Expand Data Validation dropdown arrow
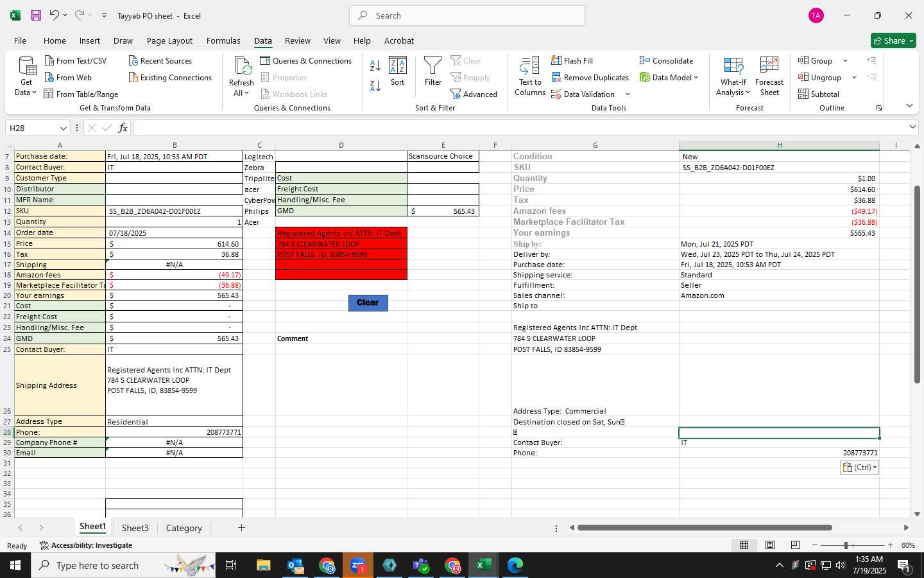The height and width of the screenshot is (578, 924). pyautogui.click(x=628, y=94)
